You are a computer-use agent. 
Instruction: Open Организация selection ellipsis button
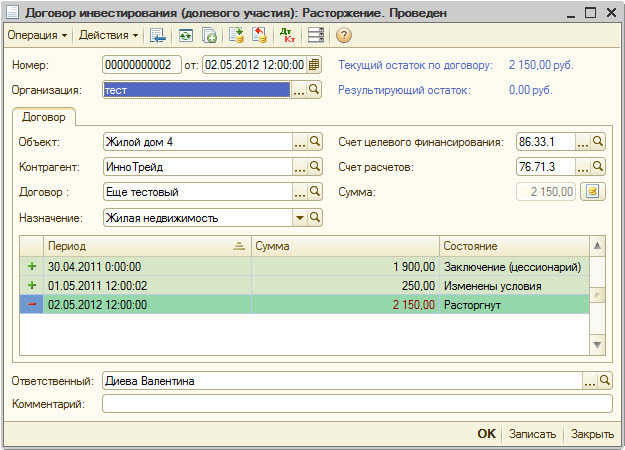pos(299,90)
